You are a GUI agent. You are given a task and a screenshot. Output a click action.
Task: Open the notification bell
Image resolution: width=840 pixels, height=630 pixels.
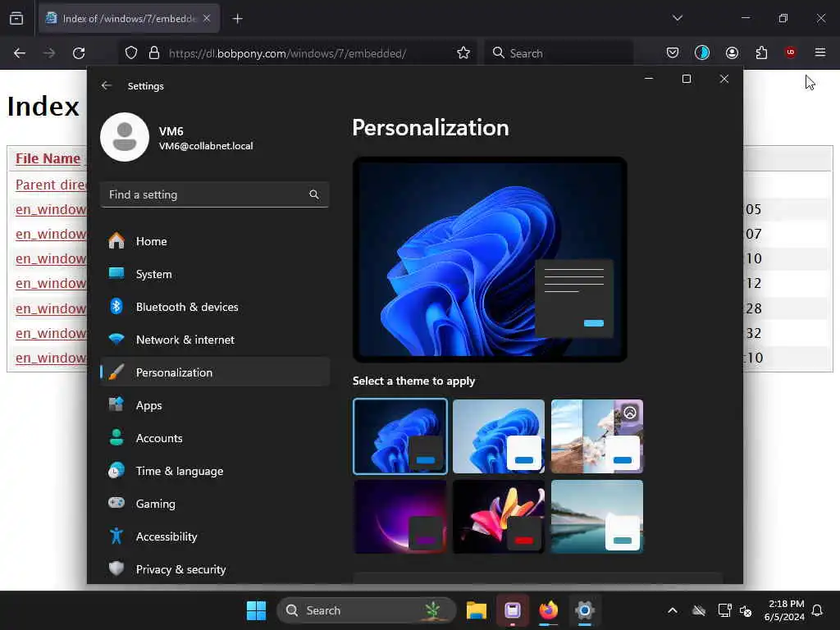click(x=818, y=610)
